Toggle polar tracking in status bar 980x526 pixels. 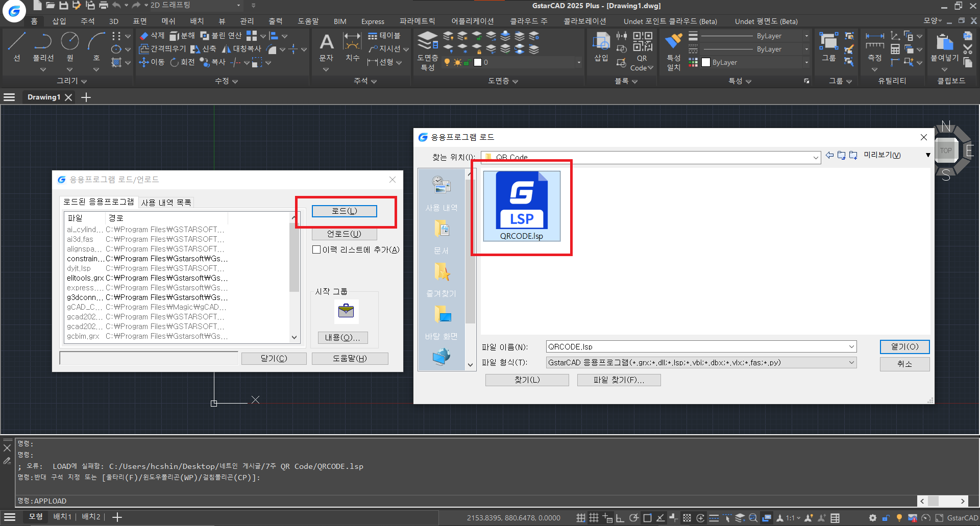click(x=633, y=518)
